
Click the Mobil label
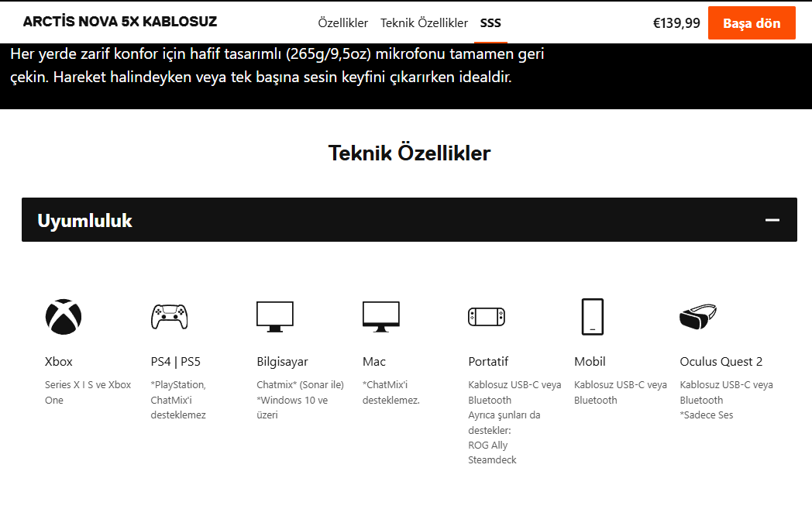[x=590, y=361]
